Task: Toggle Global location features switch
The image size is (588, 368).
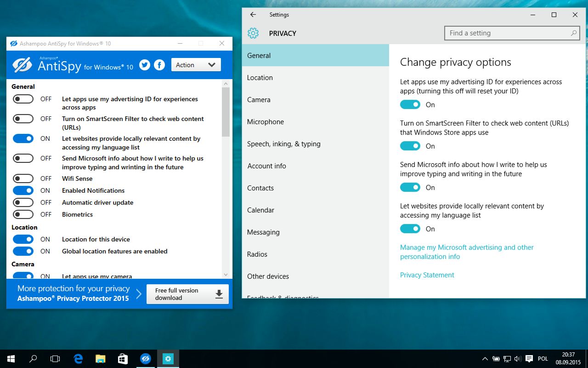Action: tap(23, 251)
